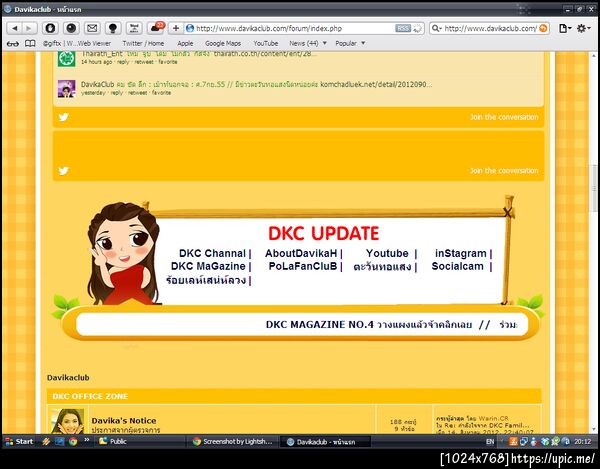
Task: Click reply on the Thairath_Ent tweet
Action: coord(123,62)
